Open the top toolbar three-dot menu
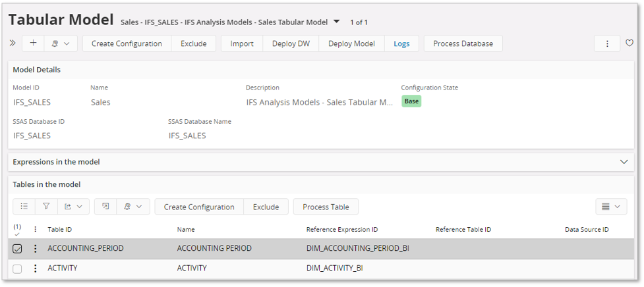The image size is (644, 287). pos(607,43)
